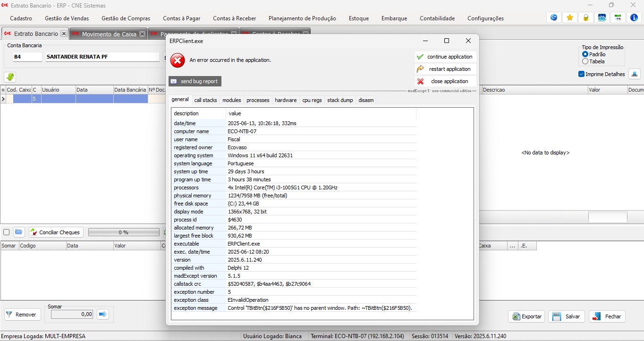This screenshot has height=341, width=644.
Task: Uncheck the Imprime Detalhes checkbox
Action: point(581,74)
